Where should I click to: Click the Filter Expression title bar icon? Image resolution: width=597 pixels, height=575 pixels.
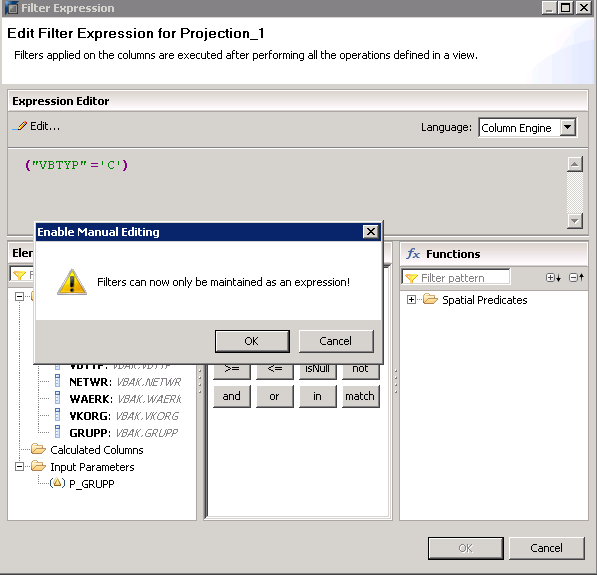coord(11,8)
